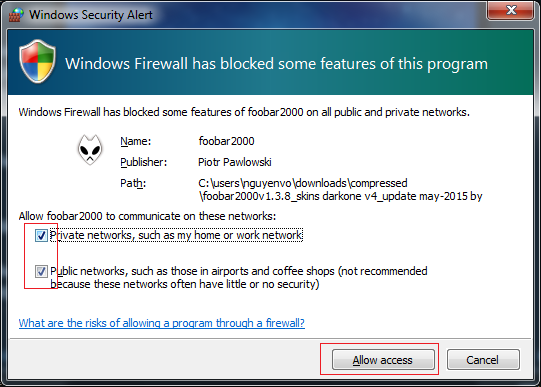Click the Publisher label
The image size is (541, 387).
(x=144, y=162)
